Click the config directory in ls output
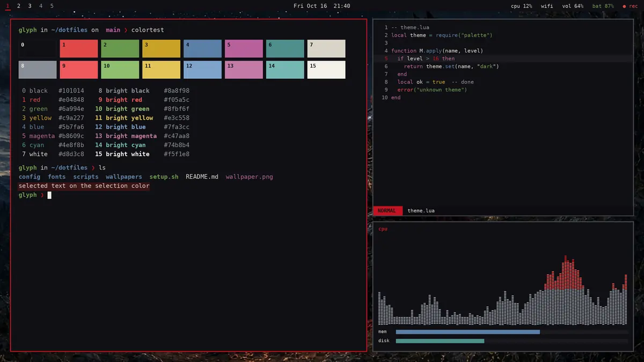This screenshot has width=644, height=362. 30,177
